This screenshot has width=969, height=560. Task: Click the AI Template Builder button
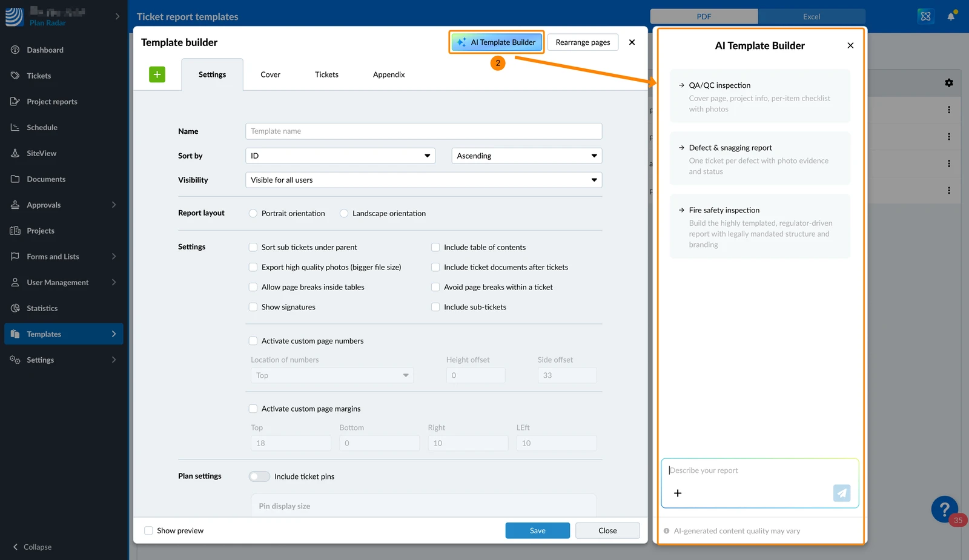pos(497,42)
